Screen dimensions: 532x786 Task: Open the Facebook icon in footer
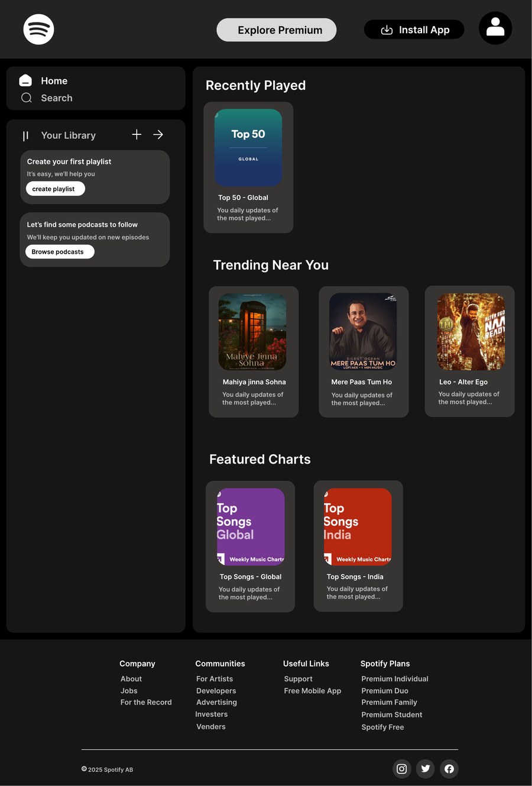click(449, 769)
